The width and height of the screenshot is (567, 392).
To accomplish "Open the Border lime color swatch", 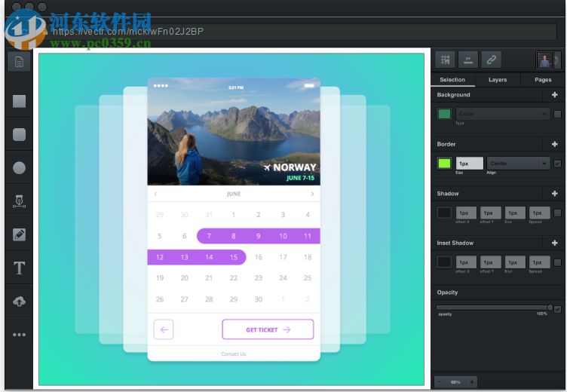I will pyautogui.click(x=444, y=164).
